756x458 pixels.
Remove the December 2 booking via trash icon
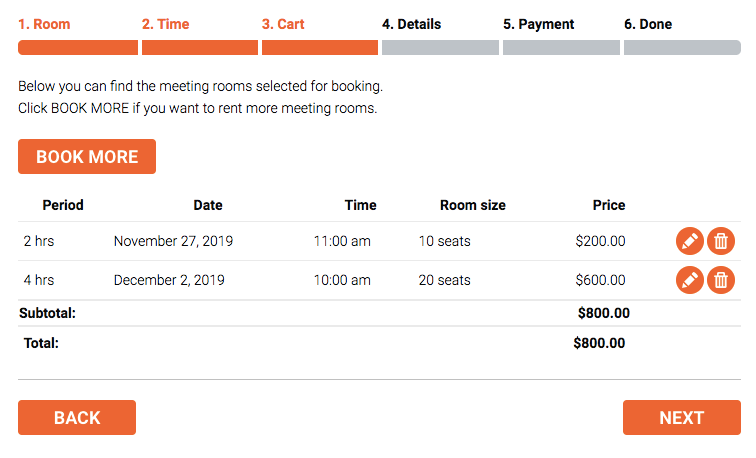[721, 280]
